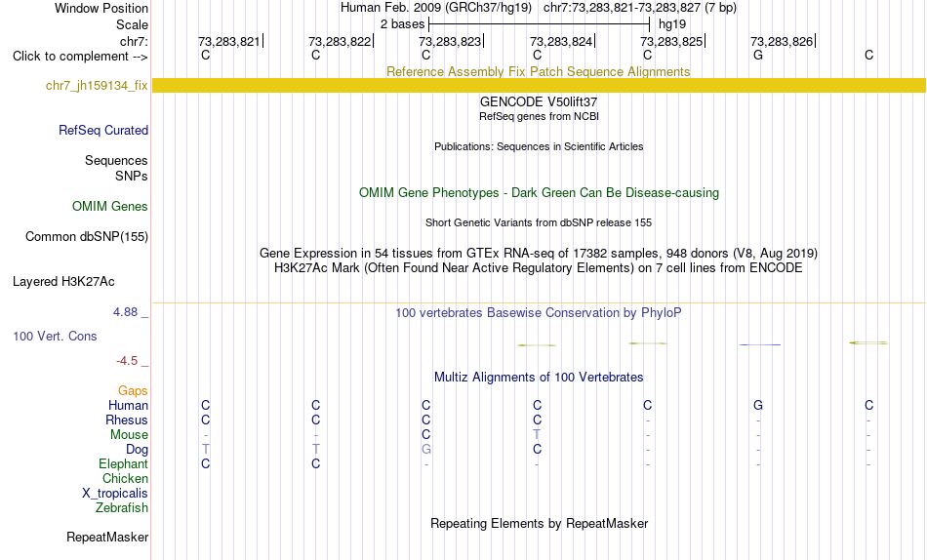Viewport: 927px width, 560px height.
Task: Select the Zebrafish species label
Action: (122, 507)
